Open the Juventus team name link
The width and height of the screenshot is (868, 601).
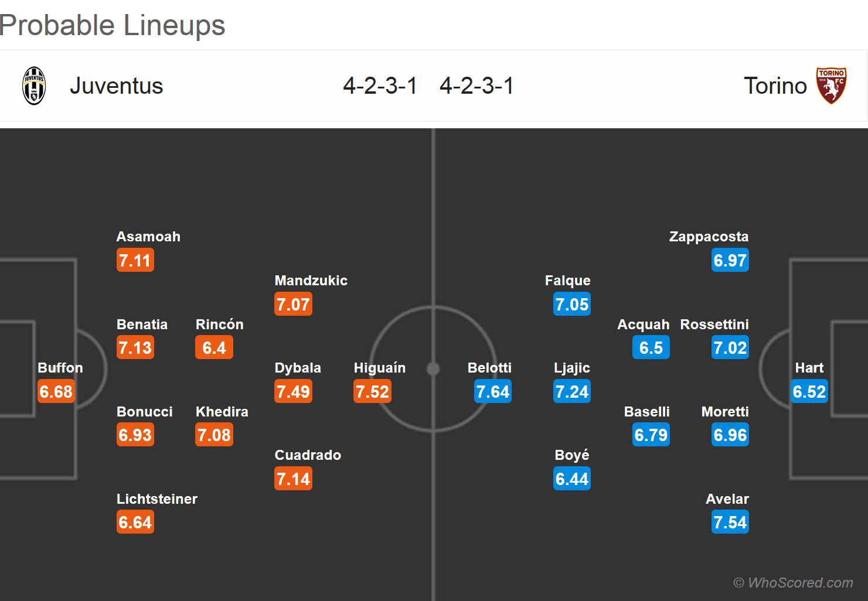click(116, 86)
